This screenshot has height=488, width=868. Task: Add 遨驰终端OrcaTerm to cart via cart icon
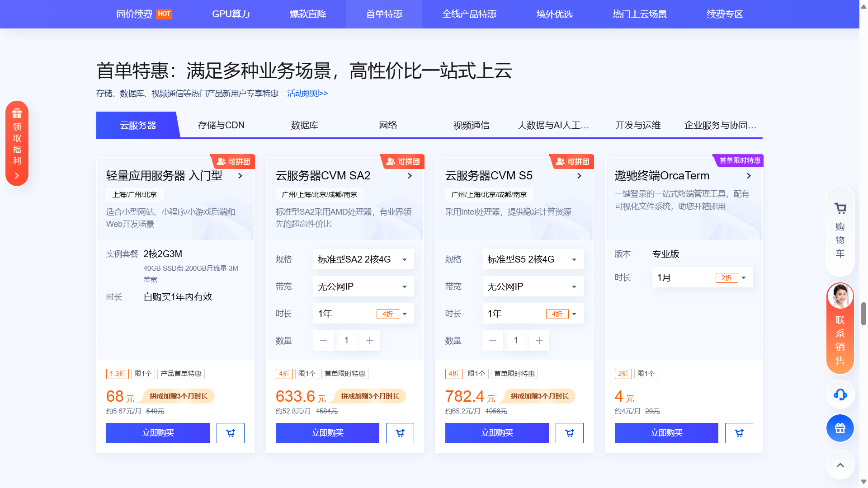coord(739,433)
